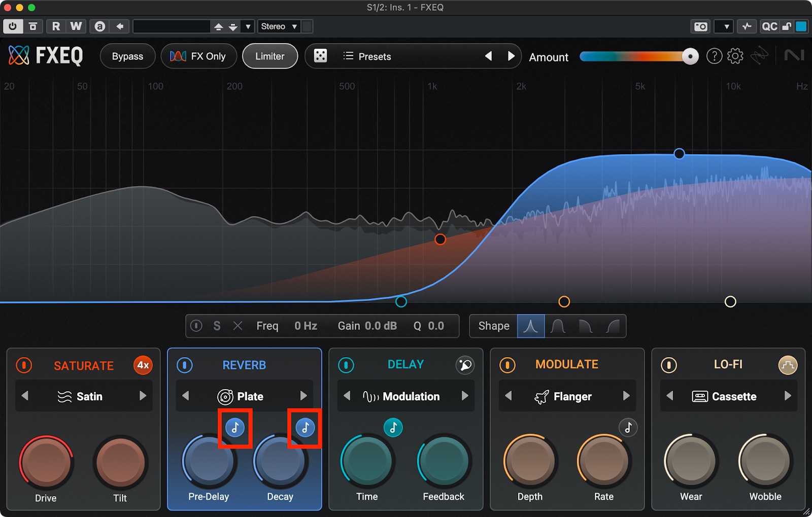The image size is (812, 517).
Task: Click the lock icon next to QC
Action: coord(787,26)
